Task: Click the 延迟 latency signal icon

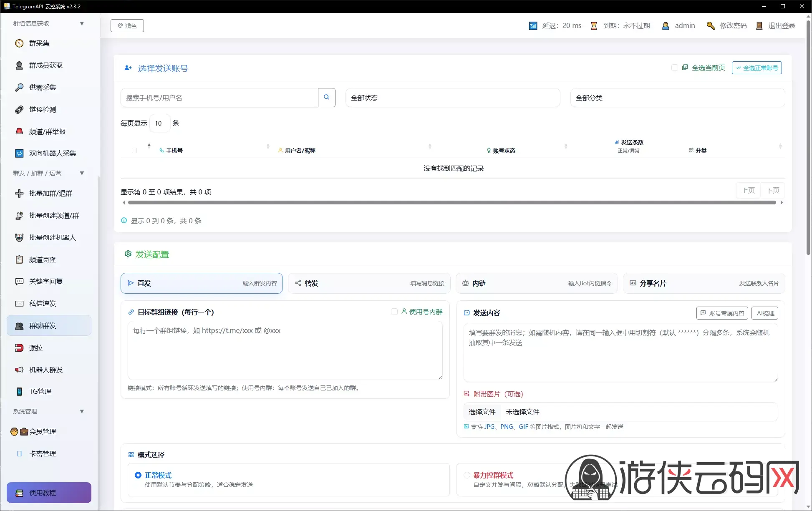Action: [533, 26]
